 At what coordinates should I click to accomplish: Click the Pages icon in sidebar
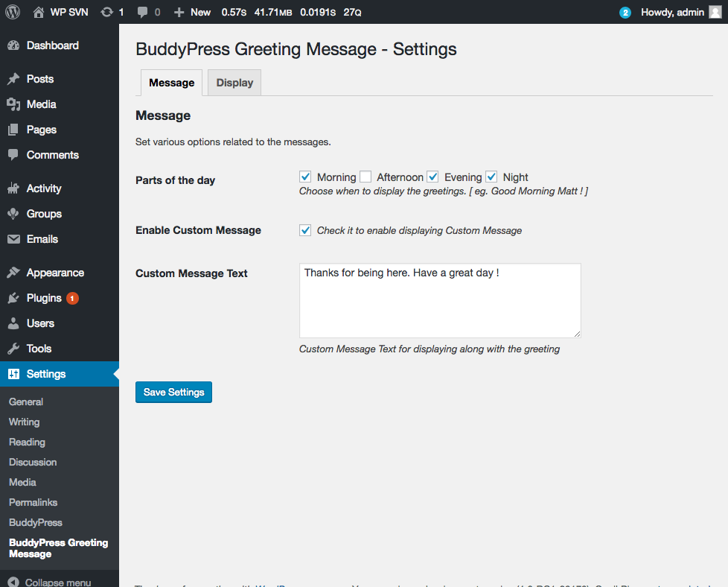[x=13, y=130]
